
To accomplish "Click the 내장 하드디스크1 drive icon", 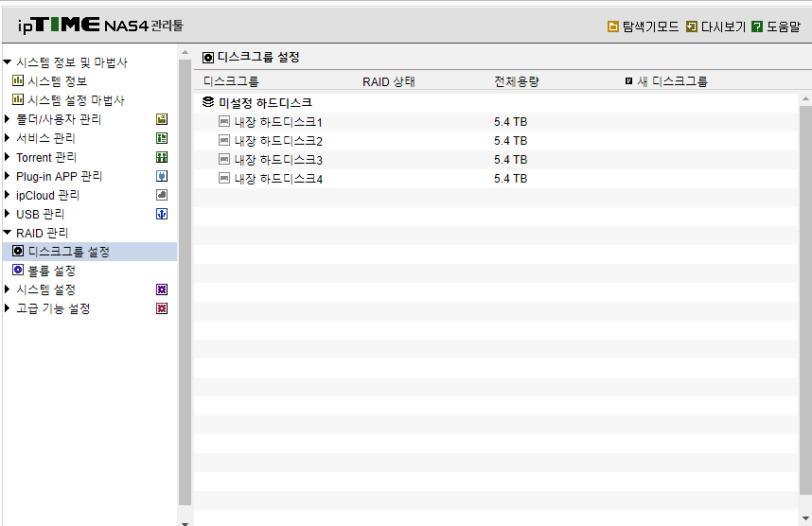I will 223,122.
